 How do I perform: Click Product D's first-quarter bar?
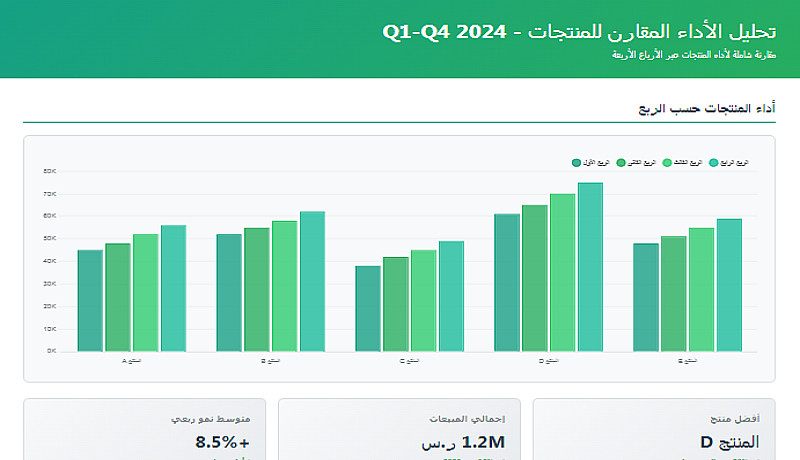point(507,283)
